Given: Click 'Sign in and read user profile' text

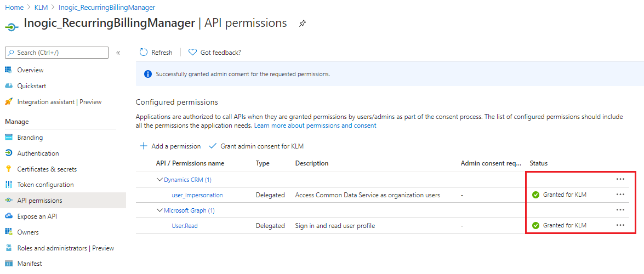Looking at the screenshot, I should tap(335, 226).
